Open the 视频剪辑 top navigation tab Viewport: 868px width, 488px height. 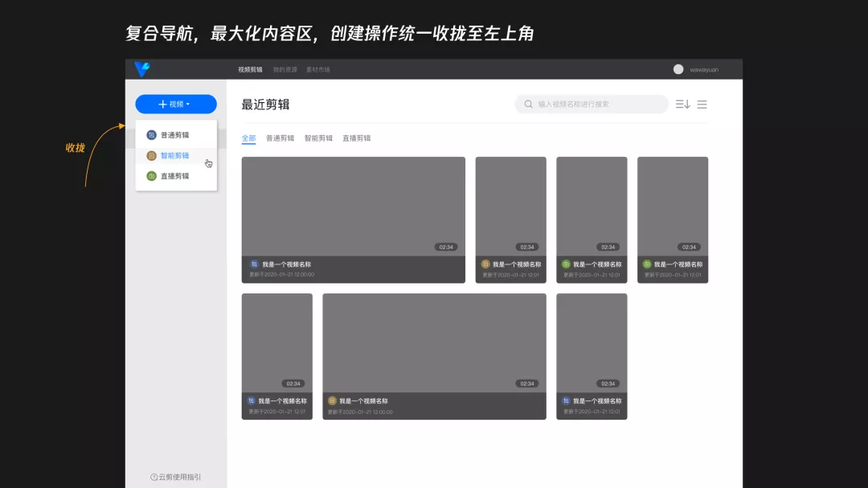pos(250,70)
